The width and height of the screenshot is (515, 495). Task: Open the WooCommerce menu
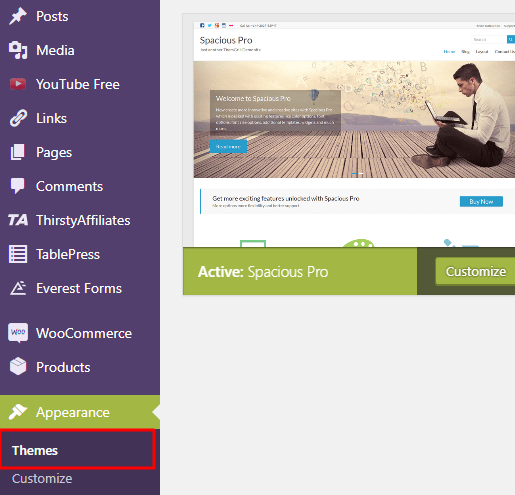[80, 333]
